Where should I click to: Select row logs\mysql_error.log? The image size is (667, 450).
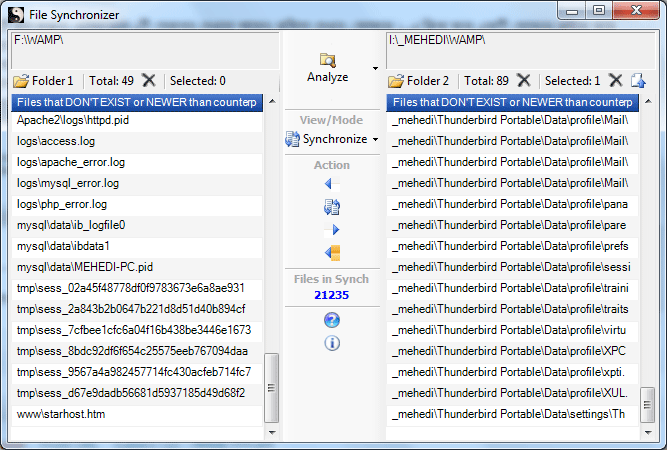pyautogui.click(x=137, y=183)
